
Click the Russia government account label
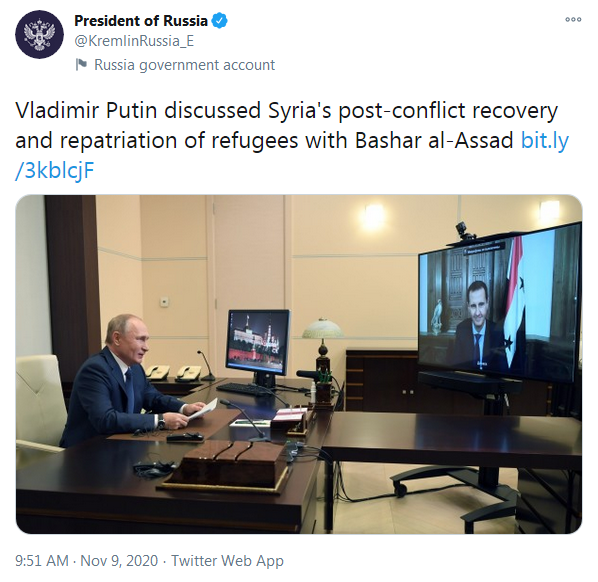pyautogui.click(x=184, y=65)
